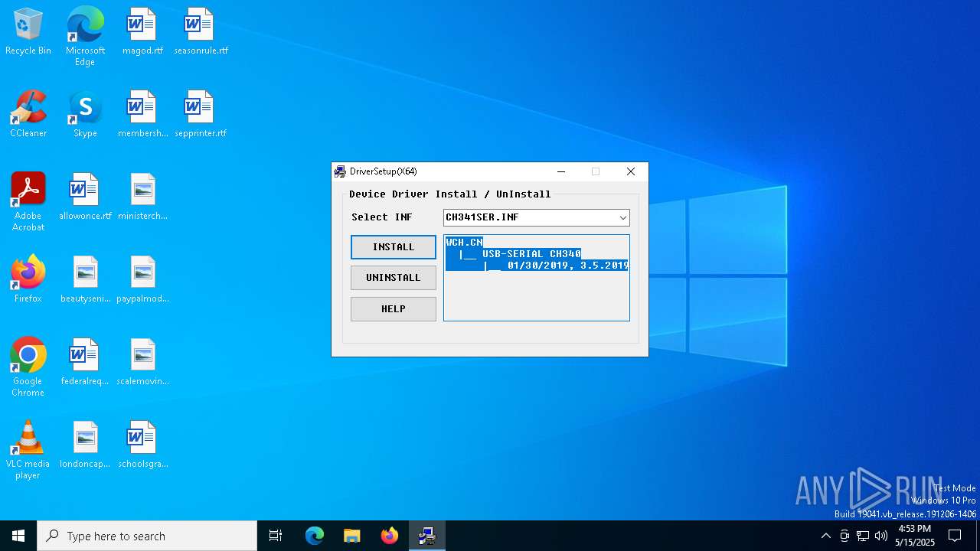Select the VLC media player shortcut
Image resolution: width=980 pixels, height=551 pixels.
tap(28, 450)
